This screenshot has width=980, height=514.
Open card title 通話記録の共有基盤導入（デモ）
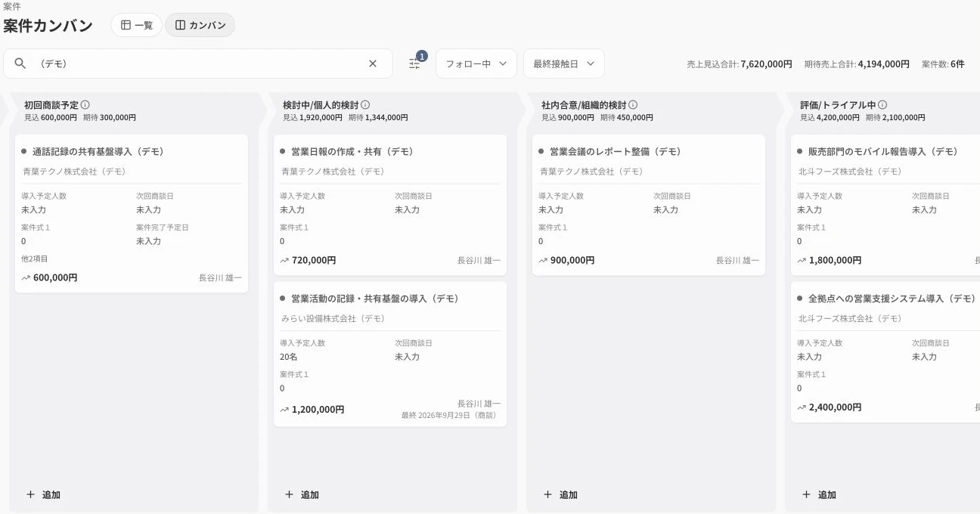(x=98, y=151)
